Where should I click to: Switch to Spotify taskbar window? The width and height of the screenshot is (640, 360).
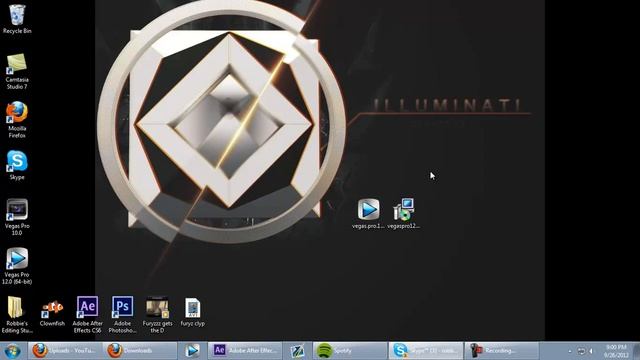tap(350, 351)
